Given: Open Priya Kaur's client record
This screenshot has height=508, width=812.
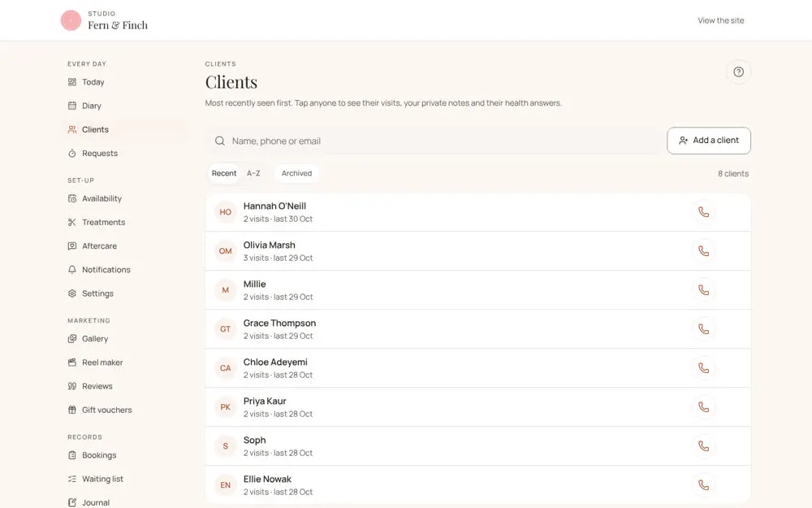Looking at the screenshot, I should 477,407.
